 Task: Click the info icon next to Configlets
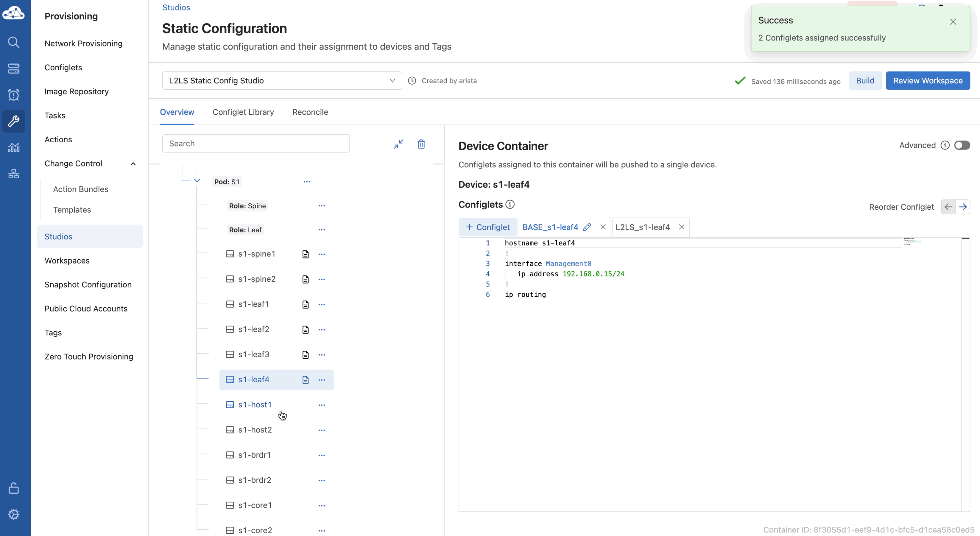[510, 204]
